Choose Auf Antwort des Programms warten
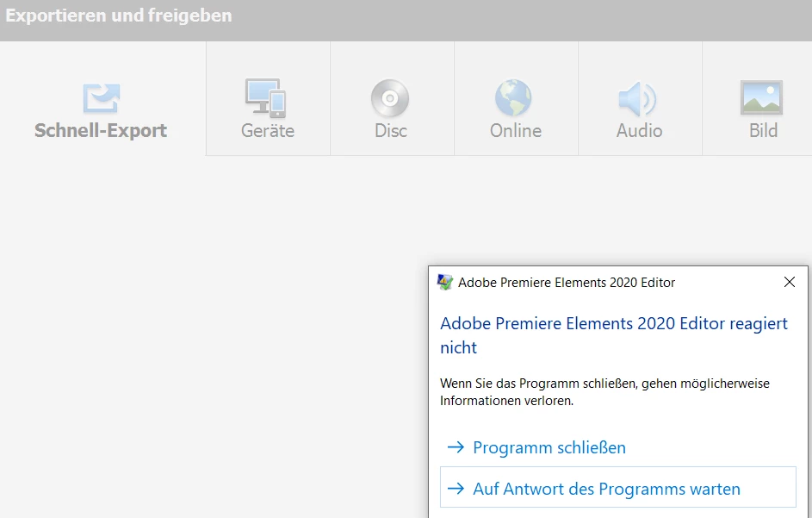812x518 pixels. pyautogui.click(x=617, y=488)
